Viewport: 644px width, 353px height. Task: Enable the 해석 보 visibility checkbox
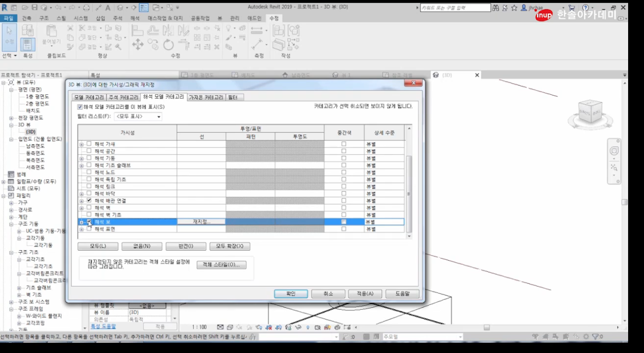89,222
